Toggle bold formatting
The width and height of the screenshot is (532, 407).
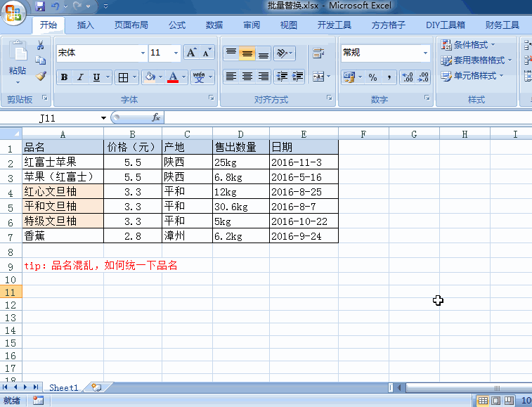[x=65, y=77]
